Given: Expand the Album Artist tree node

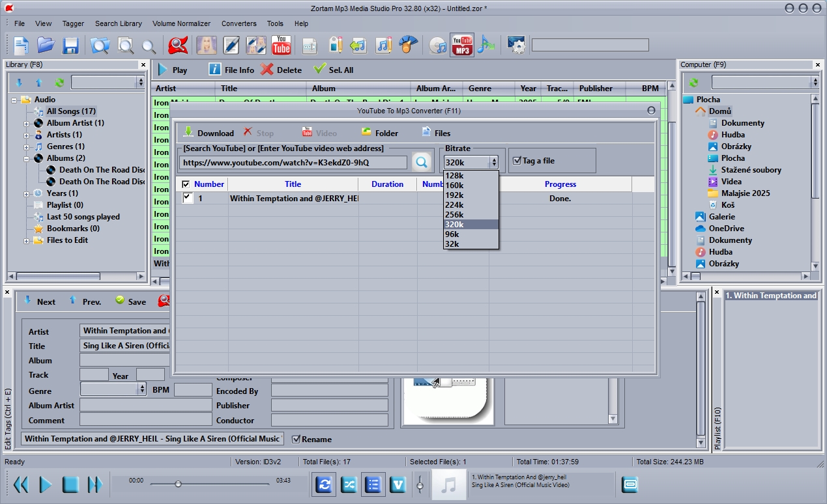Looking at the screenshot, I should click(26, 123).
